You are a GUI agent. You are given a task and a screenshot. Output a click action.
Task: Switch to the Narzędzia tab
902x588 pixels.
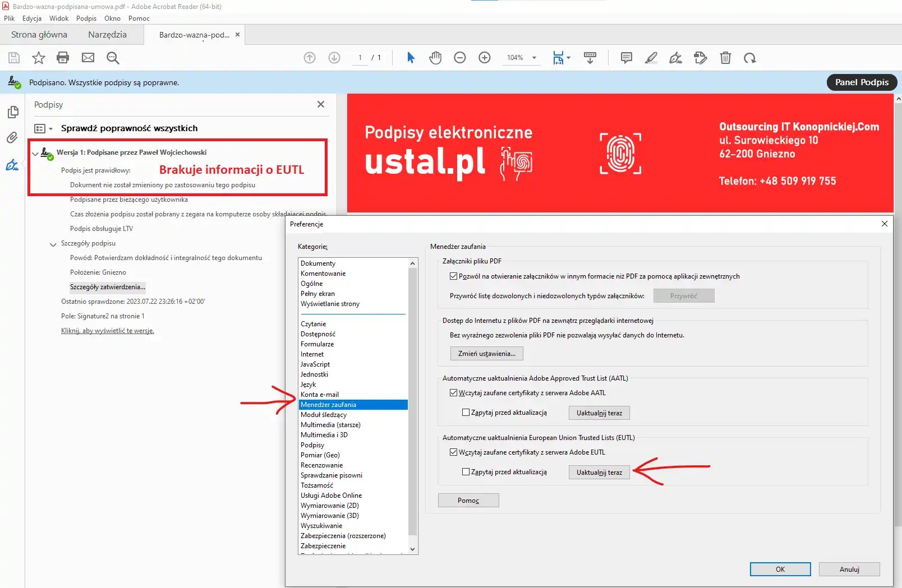(x=107, y=35)
